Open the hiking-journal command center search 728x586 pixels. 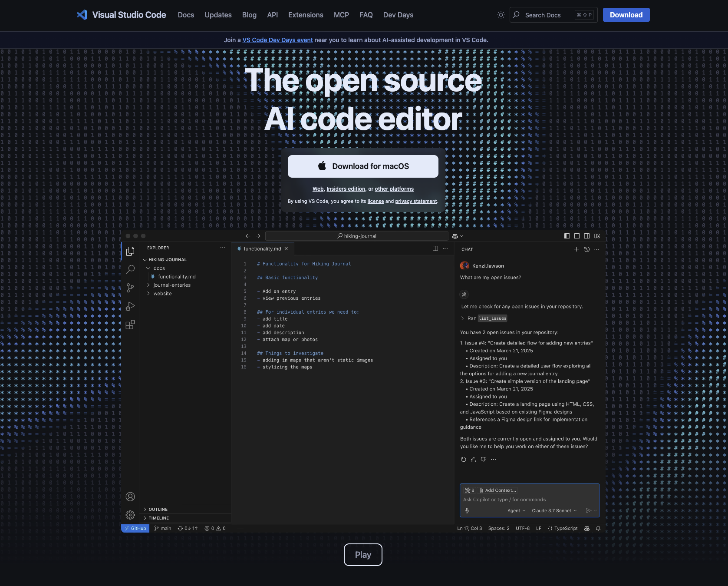coord(357,236)
